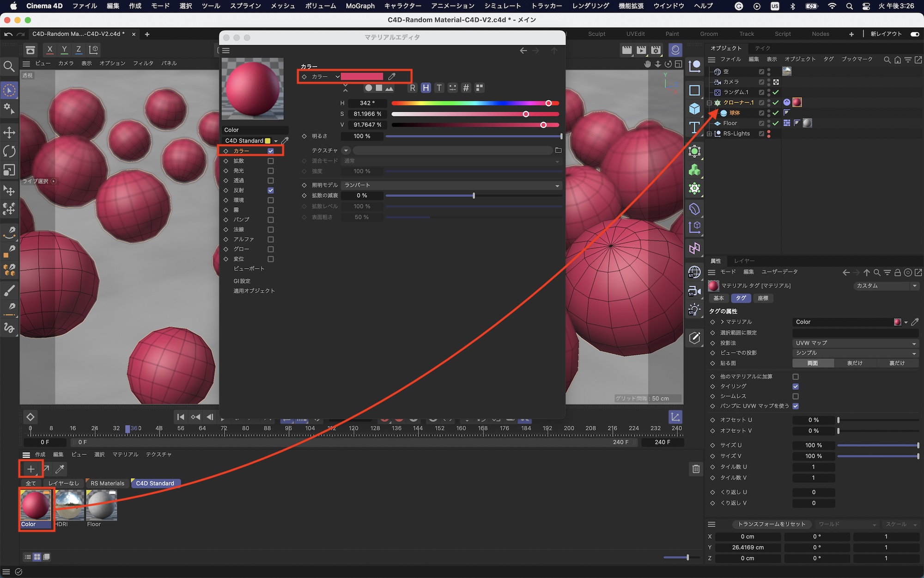This screenshot has height=578, width=924.
Task: Click the 表だけ side button
Action: [855, 363]
